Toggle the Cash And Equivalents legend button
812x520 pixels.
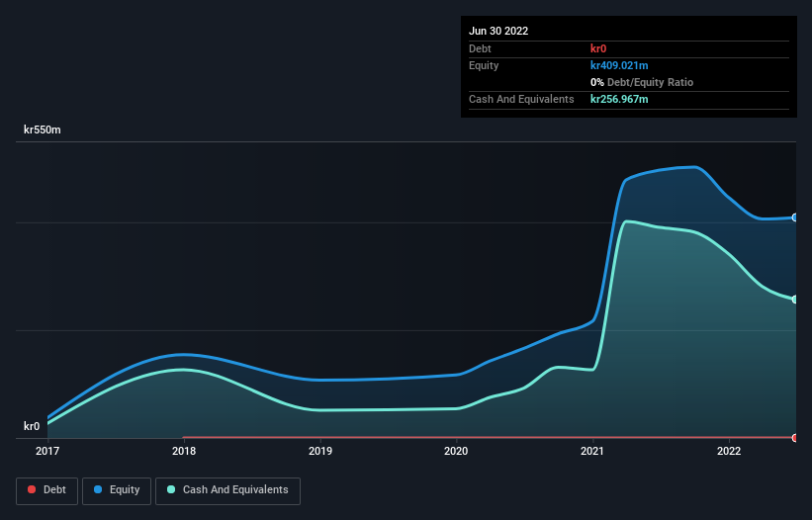(227, 490)
